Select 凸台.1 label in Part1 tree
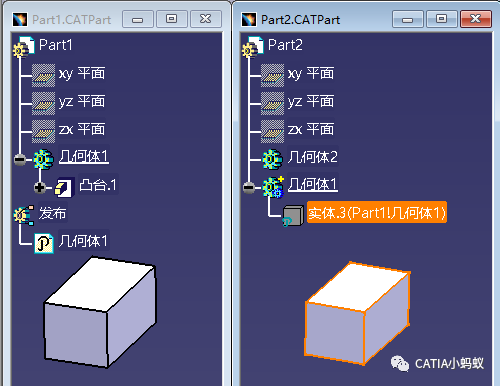 pyautogui.click(x=98, y=185)
